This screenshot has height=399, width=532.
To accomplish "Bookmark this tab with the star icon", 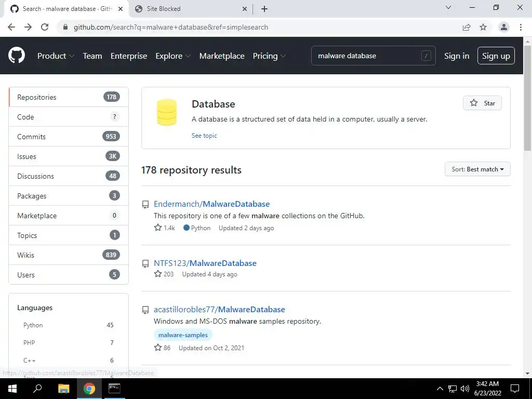I will click(483, 27).
